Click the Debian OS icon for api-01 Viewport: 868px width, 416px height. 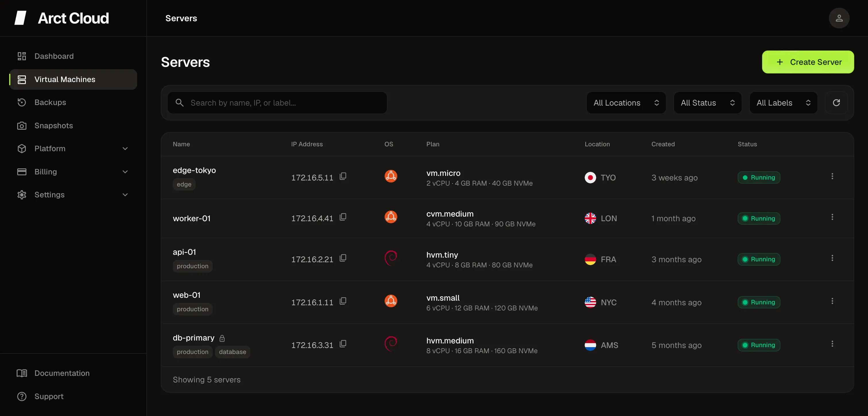click(x=391, y=258)
